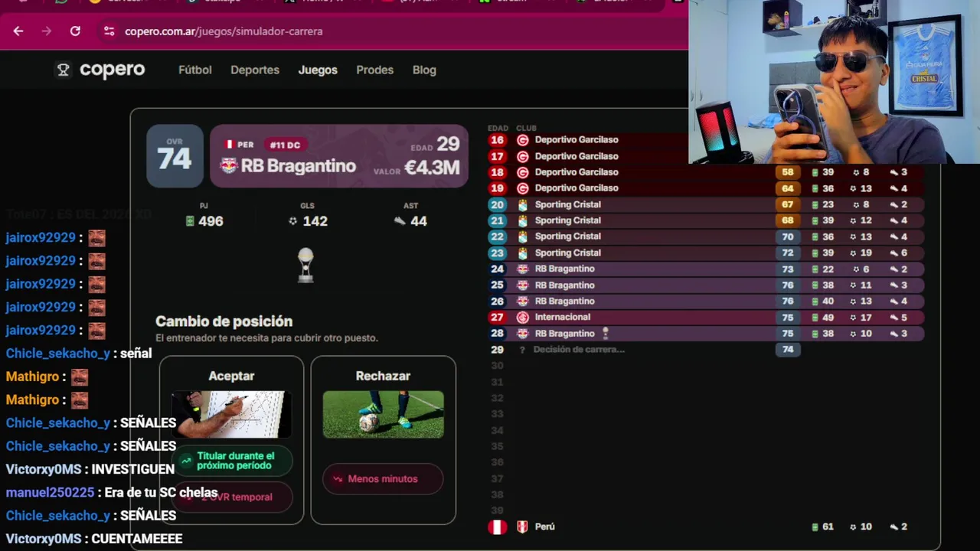Click the streamer webcam overlay
Viewport: 980px width, 551px height.
(834, 82)
